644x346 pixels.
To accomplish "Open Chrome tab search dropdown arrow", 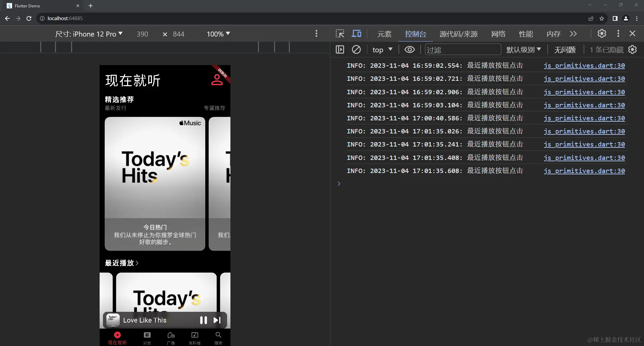I will [590, 5].
